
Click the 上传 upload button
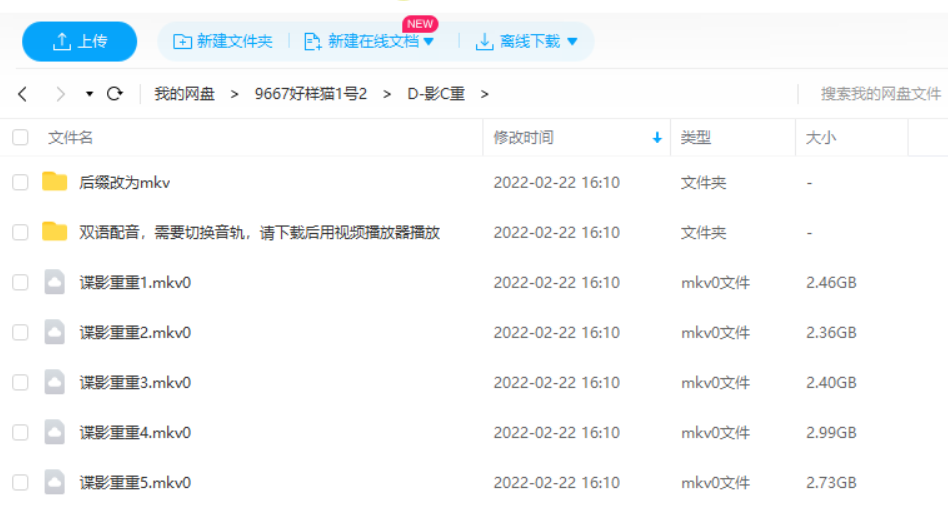coord(80,41)
